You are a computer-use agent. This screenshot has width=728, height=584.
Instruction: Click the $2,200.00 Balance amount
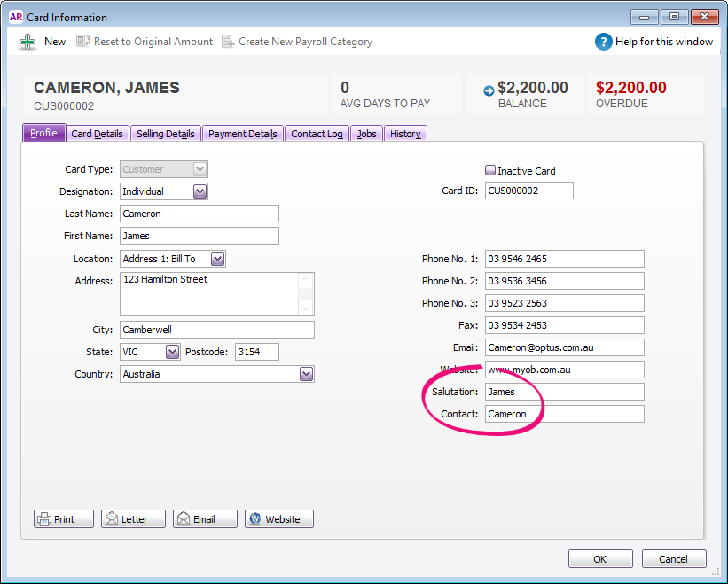(x=533, y=87)
